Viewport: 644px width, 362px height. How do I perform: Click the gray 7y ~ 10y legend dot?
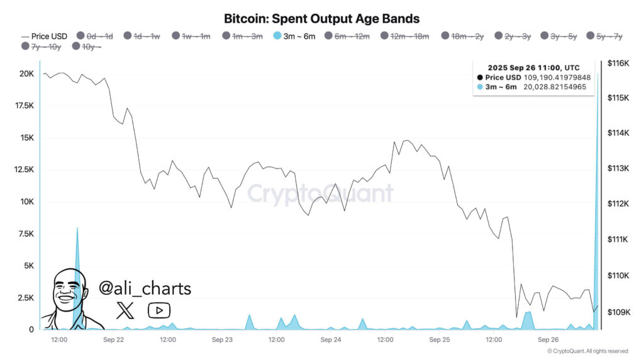coord(25,47)
